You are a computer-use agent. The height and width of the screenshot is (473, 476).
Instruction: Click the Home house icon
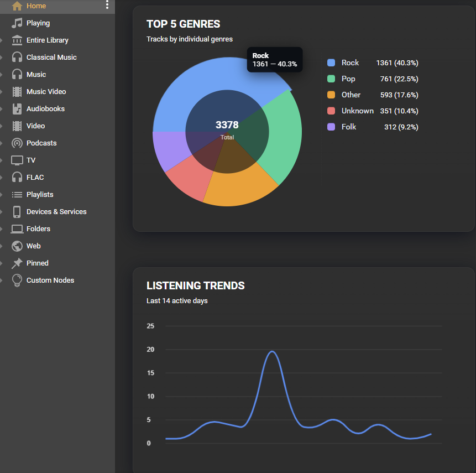tap(17, 6)
